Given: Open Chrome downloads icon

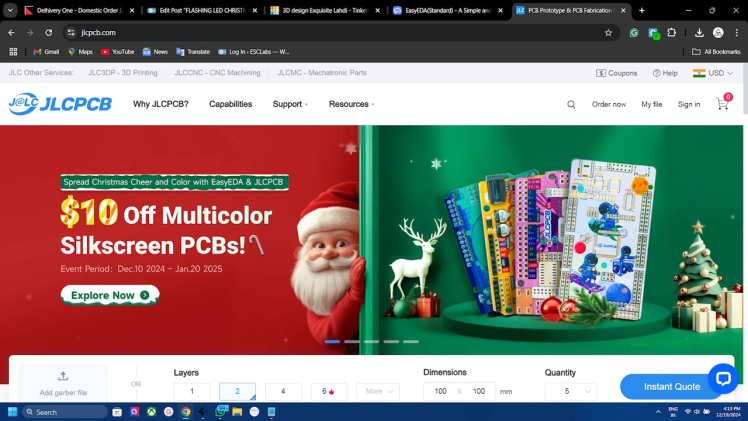Looking at the screenshot, I should point(699,32).
